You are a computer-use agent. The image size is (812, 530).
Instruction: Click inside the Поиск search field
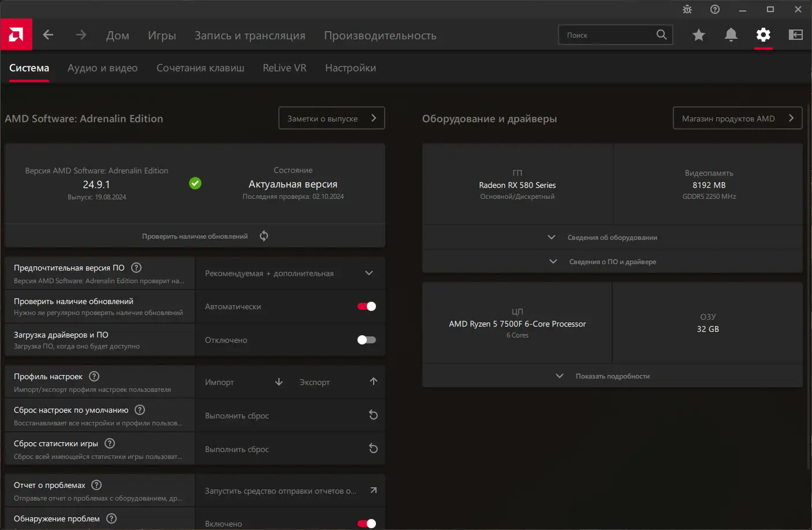click(x=606, y=35)
